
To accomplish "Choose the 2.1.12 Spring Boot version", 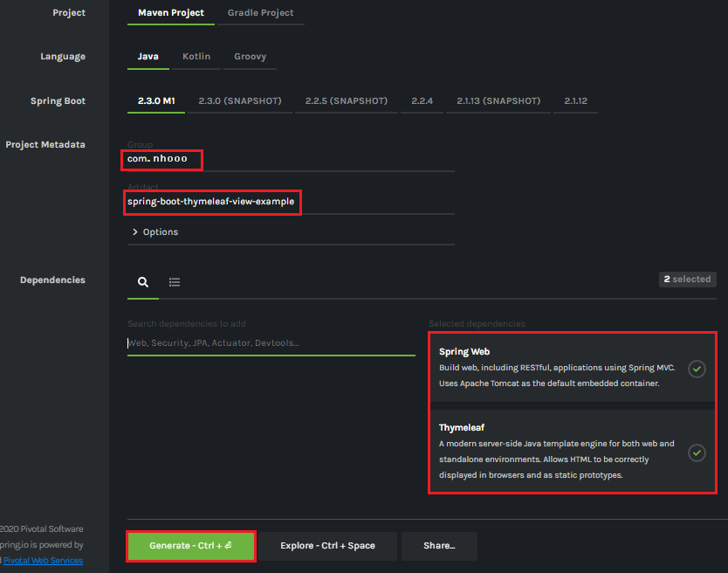I will tap(575, 100).
